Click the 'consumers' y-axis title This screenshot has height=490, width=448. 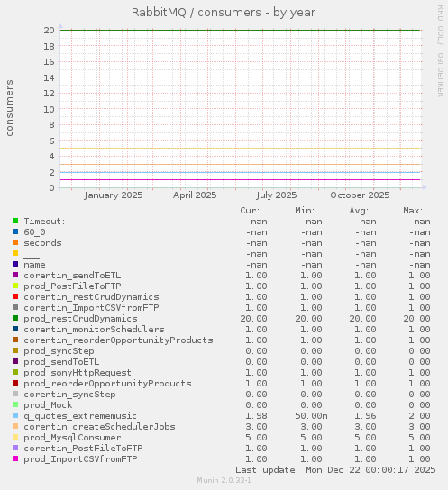point(9,108)
